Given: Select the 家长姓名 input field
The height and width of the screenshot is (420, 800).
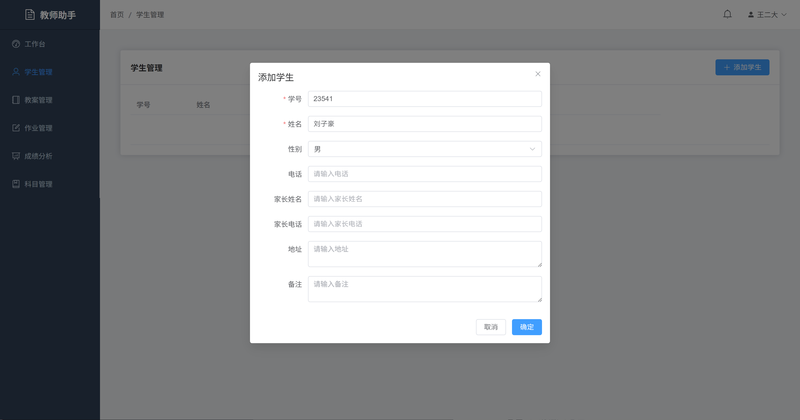Looking at the screenshot, I should click(x=424, y=199).
